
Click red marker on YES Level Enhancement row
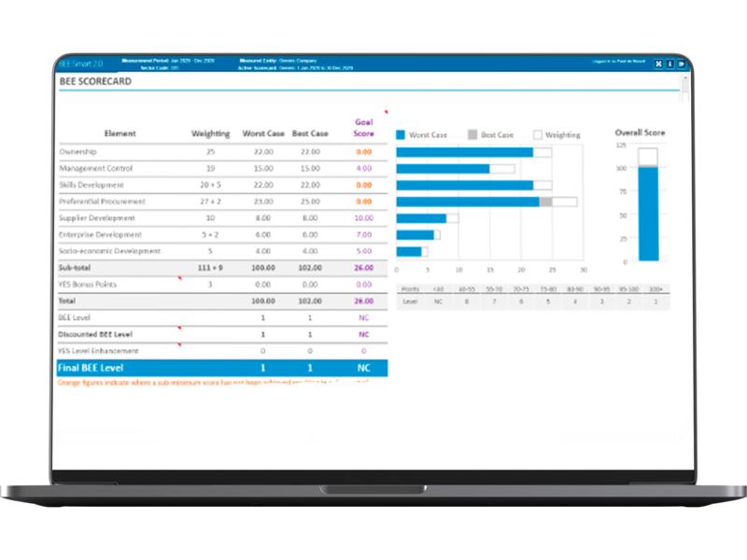click(179, 344)
